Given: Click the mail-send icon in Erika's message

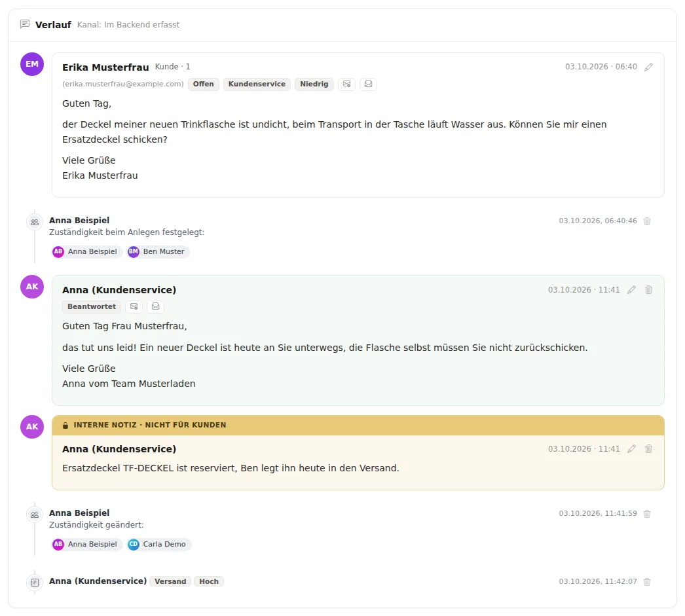Looking at the screenshot, I should pos(347,84).
